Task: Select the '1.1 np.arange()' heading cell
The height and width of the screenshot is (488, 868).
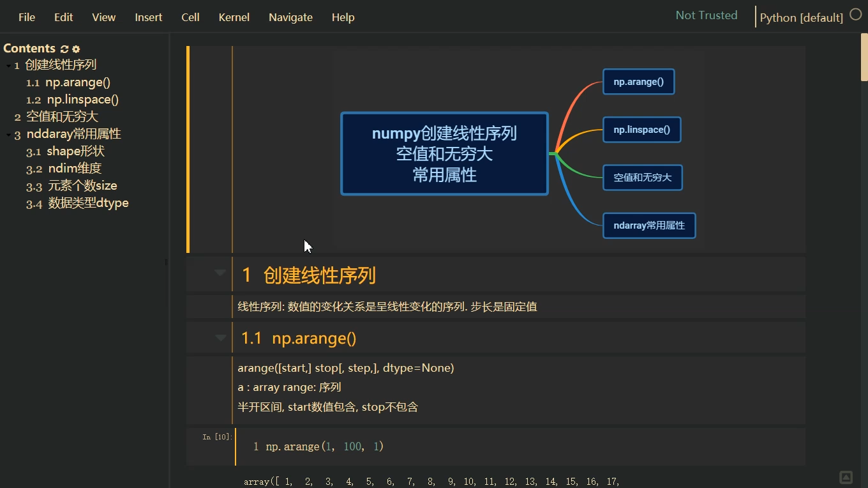Action: [495, 338]
